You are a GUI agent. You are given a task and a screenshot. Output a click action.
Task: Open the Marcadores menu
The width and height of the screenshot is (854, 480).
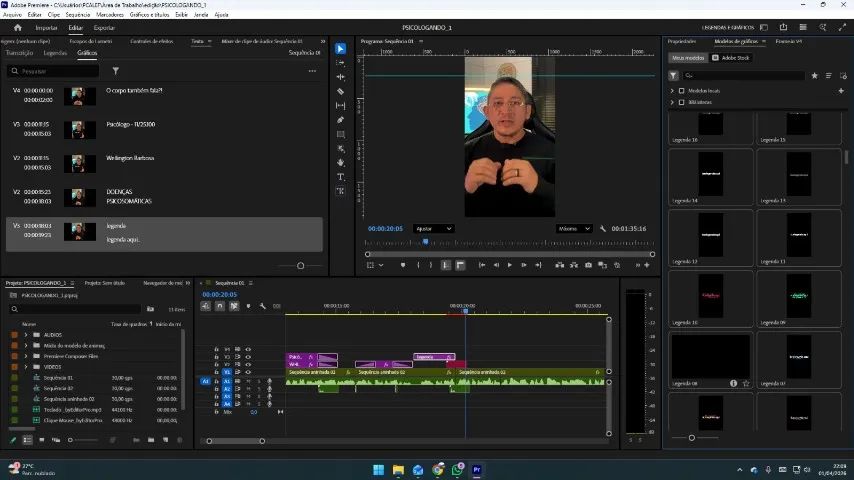(109, 15)
